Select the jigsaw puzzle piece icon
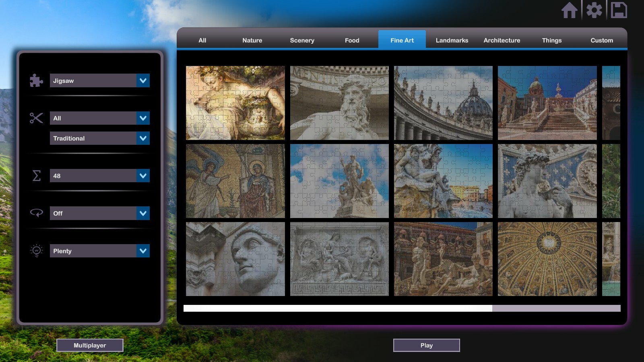Image resolution: width=644 pixels, height=362 pixels. pos(36,80)
